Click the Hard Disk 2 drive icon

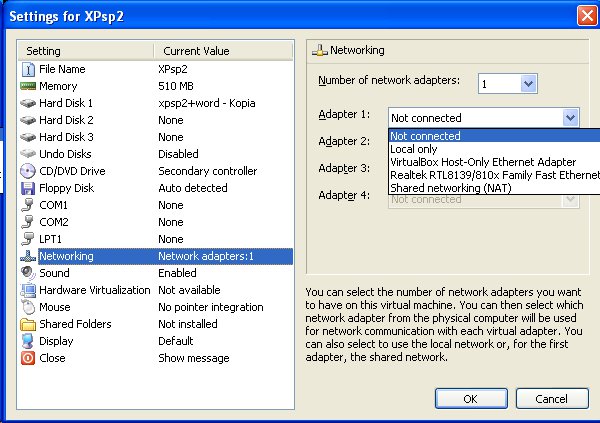pos(28,120)
